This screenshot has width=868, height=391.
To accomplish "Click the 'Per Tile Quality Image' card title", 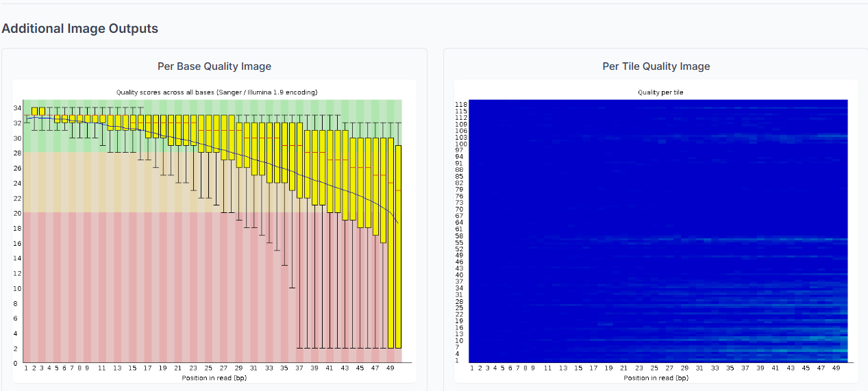I will tap(656, 66).
